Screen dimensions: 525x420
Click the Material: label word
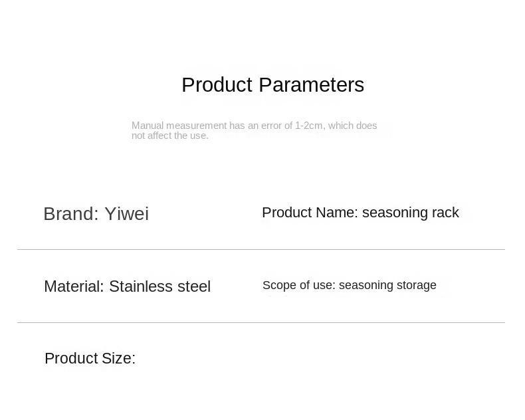[x=74, y=286]
